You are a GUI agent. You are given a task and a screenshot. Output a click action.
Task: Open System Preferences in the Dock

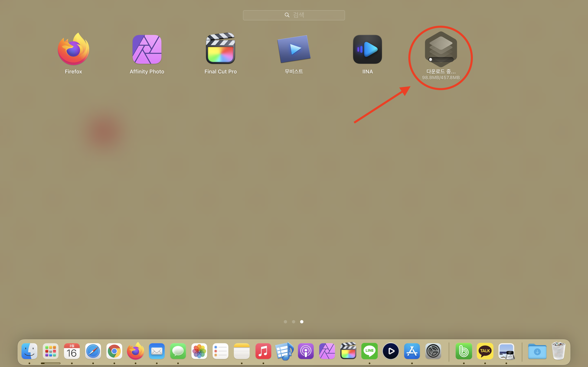point(433,351)
